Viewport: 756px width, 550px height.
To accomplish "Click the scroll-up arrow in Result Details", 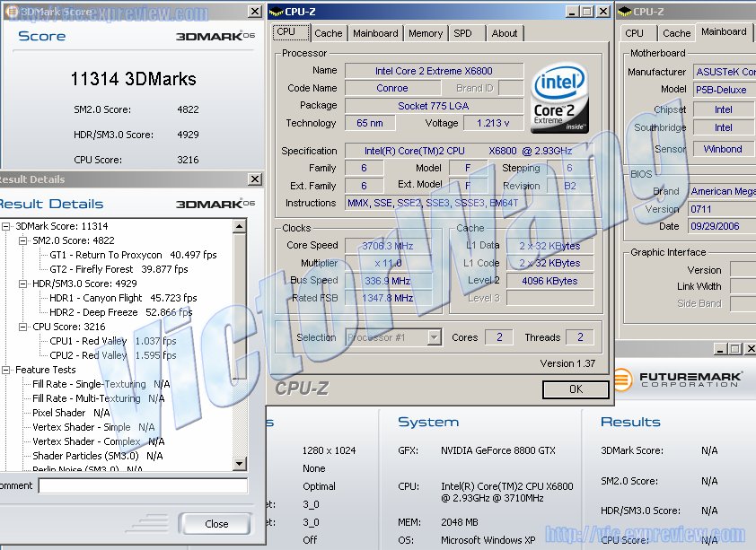I will [240, 227].
